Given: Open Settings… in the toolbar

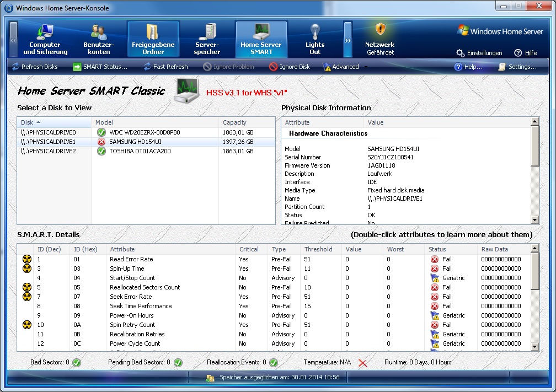Looking at the screenshot, I should (x=517, y=67).
